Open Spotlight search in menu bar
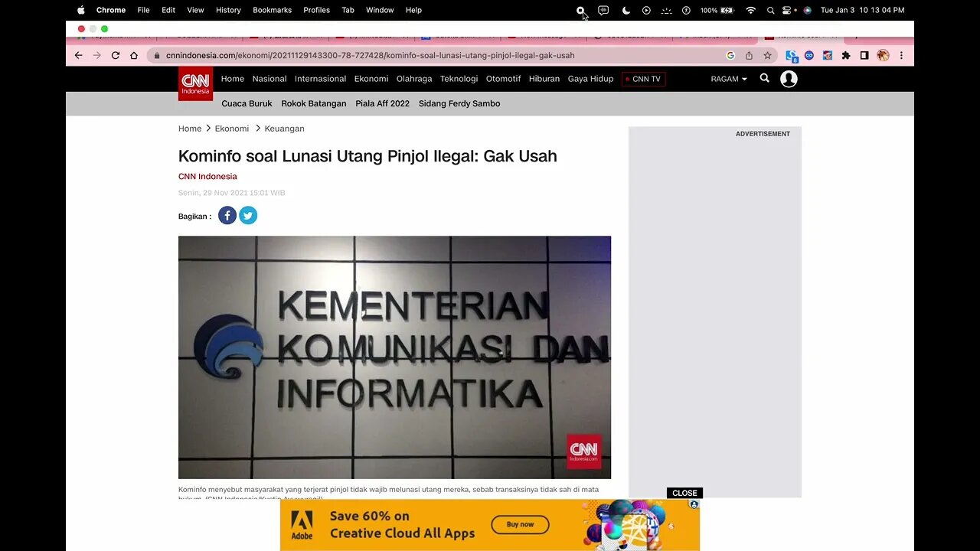Image resolution: width=980 pixels, height=551 pixels. coord(770,10)
